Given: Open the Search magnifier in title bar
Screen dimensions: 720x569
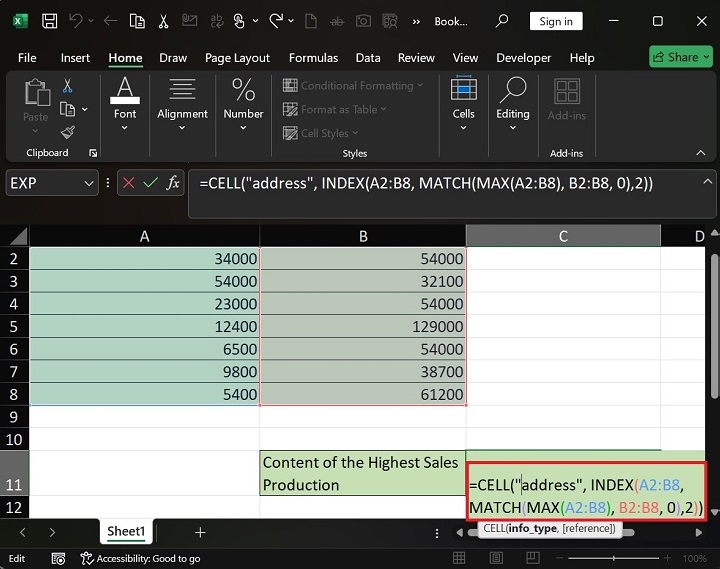Looking at the screenshot, I should tap(503, 21).
